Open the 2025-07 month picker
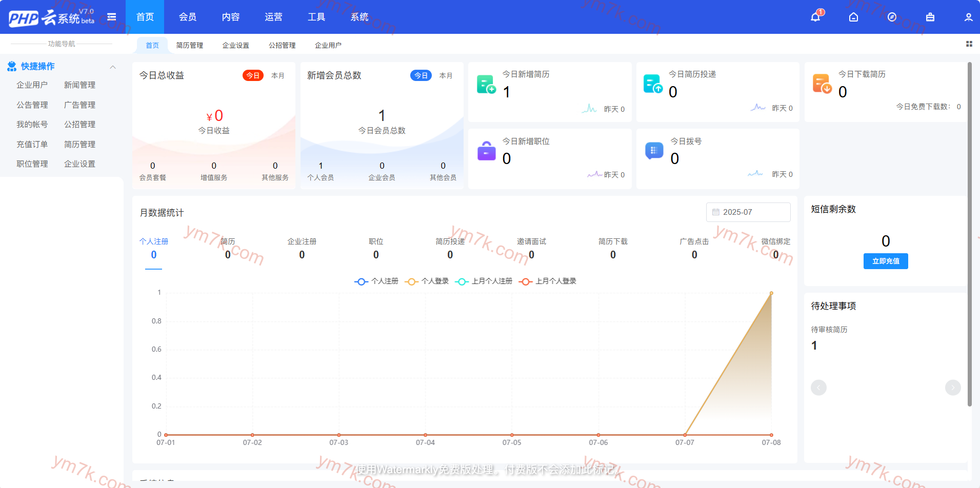 pos(748,212)
